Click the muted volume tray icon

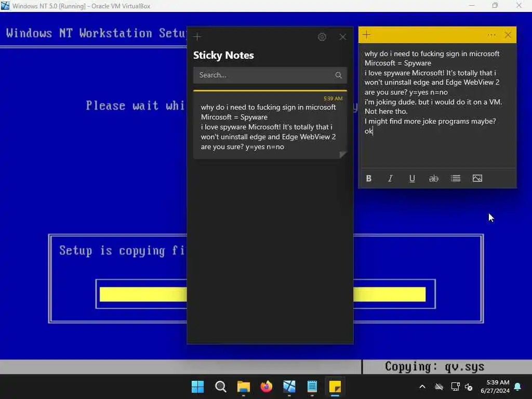coord(469,387)
